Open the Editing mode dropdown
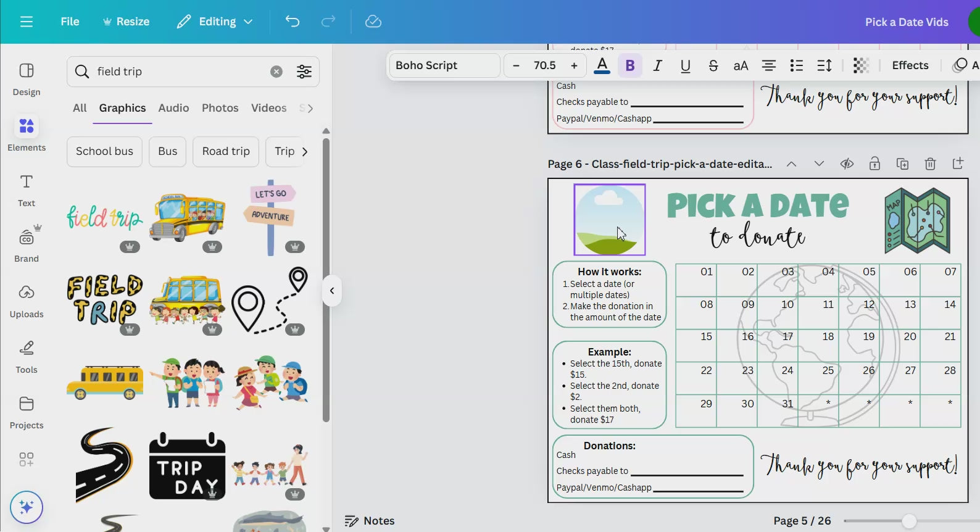The height and width of the screenshot is (532, 980). (x=215, y=22)
